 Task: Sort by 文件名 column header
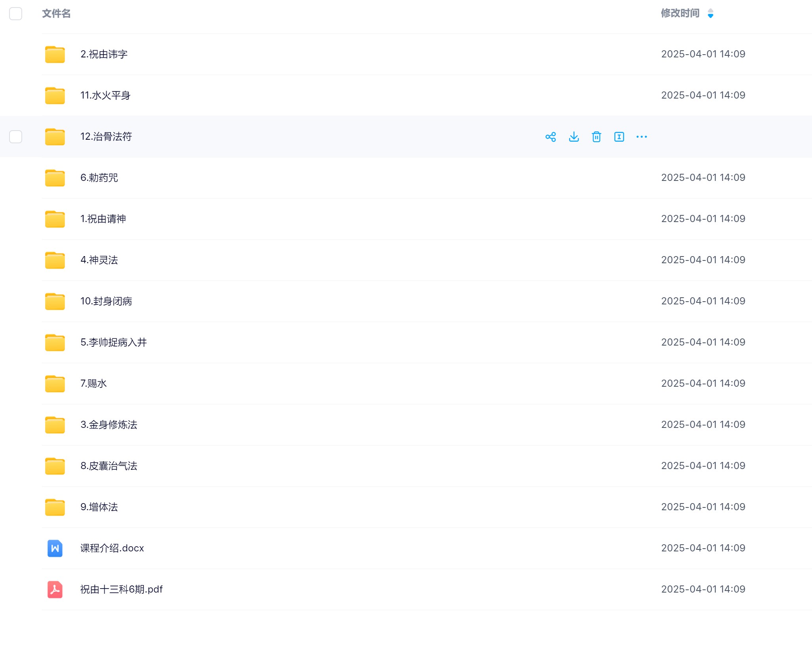pos(56,14)
